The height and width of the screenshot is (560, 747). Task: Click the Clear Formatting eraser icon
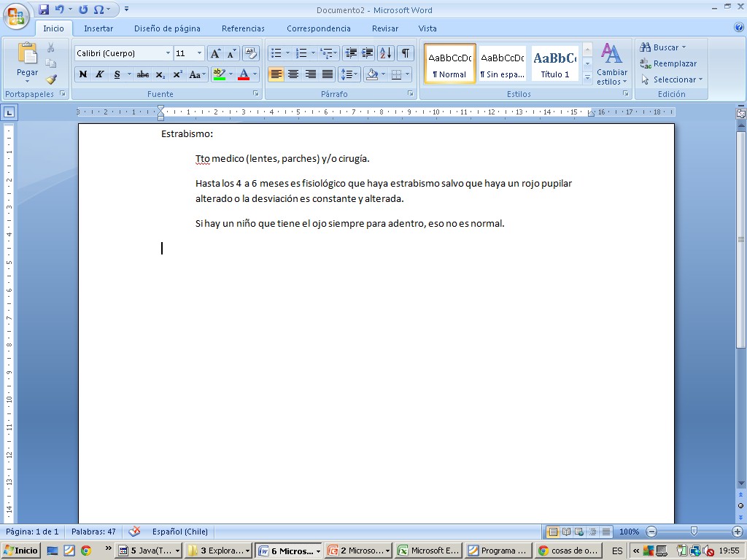(x=250, y=53)
